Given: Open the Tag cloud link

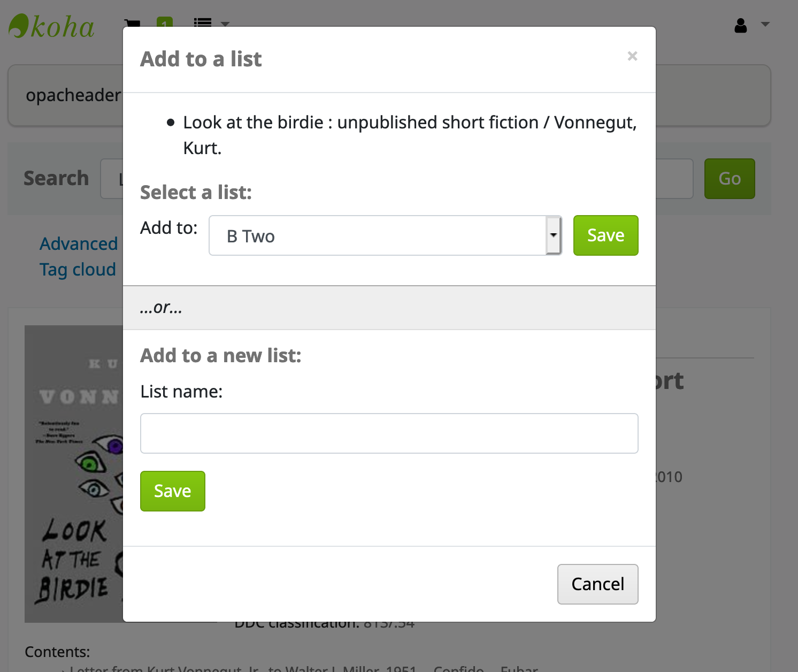Looking at the screenshot, I should click(x=78, y=270).
